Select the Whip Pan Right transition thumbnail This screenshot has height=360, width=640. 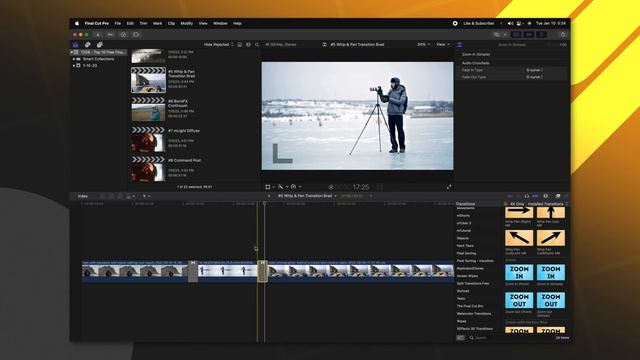pyautogui.click(x=519, y=212)
